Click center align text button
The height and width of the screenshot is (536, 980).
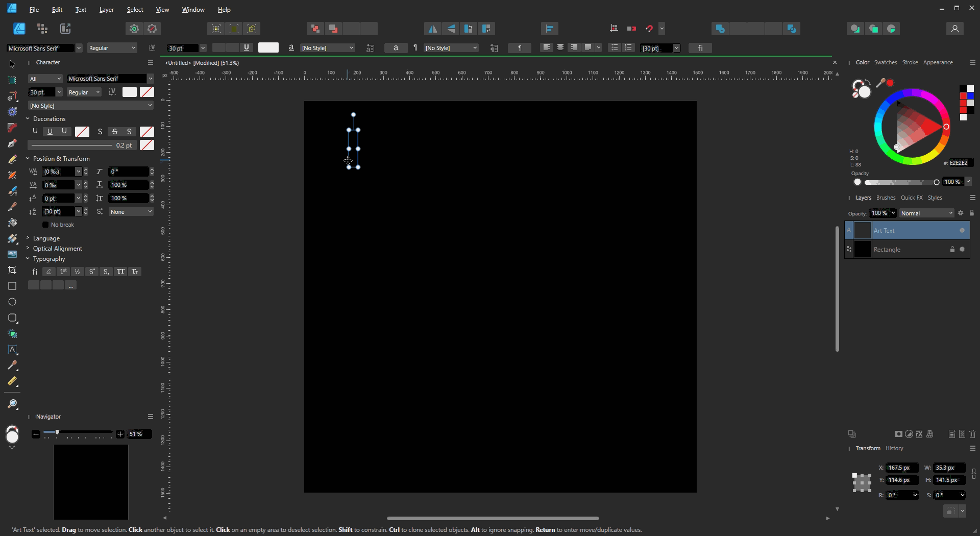(x=560, y=48)
